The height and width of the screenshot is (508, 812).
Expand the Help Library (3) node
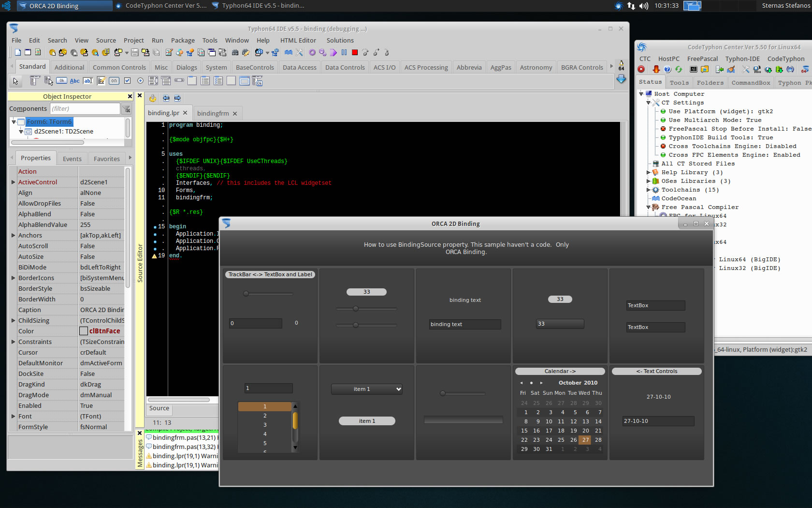click(x=649, y=172)
